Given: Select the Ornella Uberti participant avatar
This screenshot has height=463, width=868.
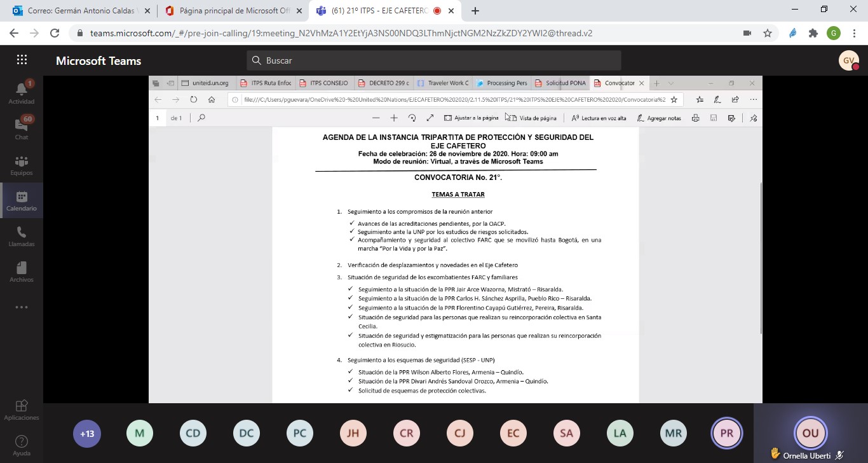Looking at the screenshot, I should tap(810, 433).
